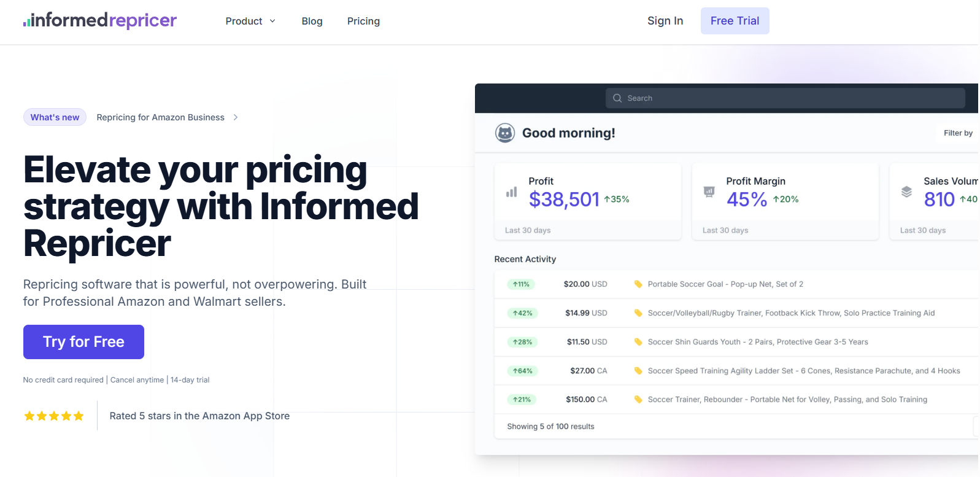Screen dimensions: 980x477
Task: Click the 64% increase badge
Action: (522, 371)
